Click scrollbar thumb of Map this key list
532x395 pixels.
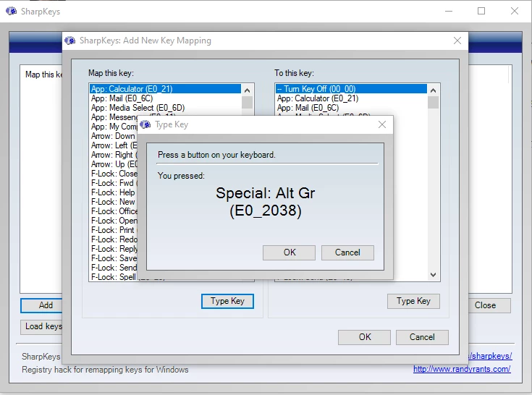[247, 103]
